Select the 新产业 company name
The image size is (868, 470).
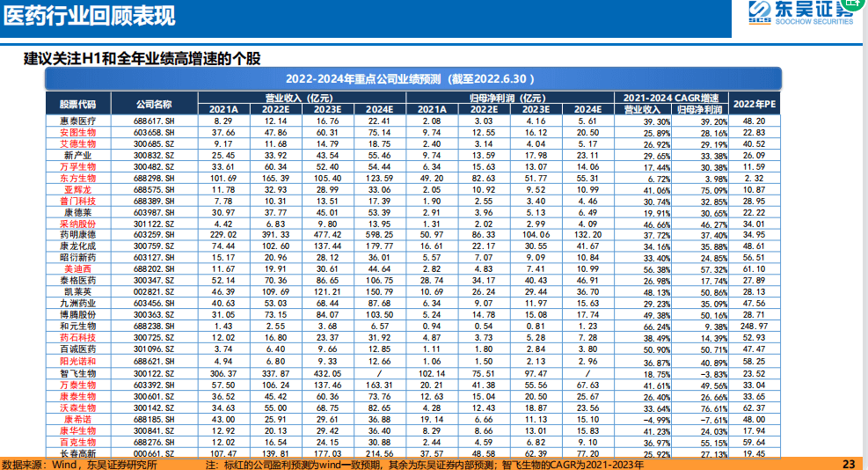pos(78,155)
